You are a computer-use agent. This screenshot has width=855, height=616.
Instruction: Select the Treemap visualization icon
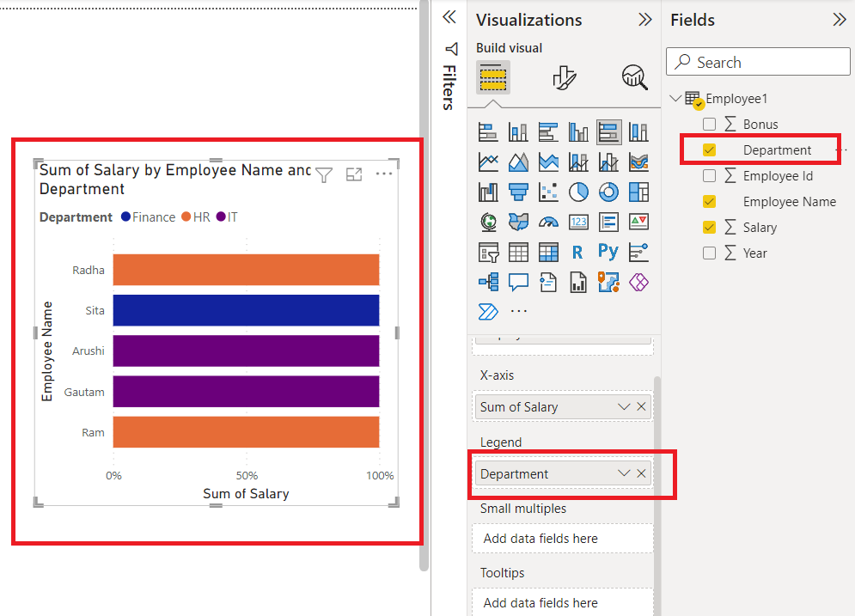click(638, 192)
